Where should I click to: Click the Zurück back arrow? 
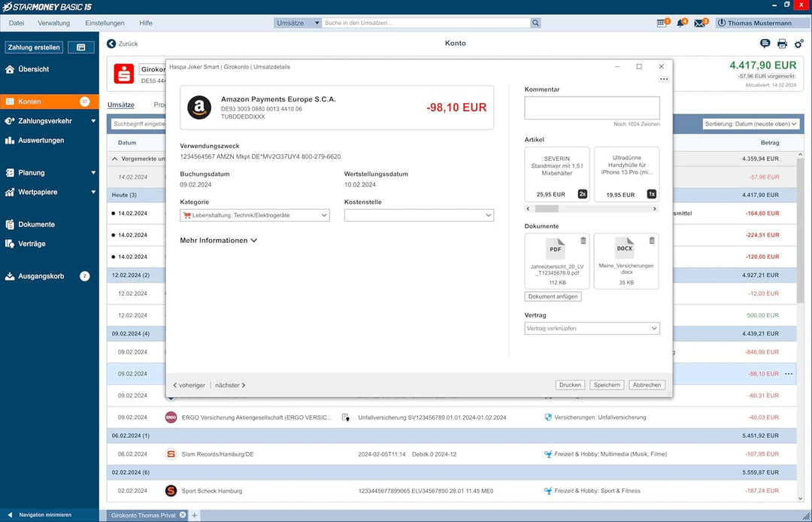click(111, 44)
